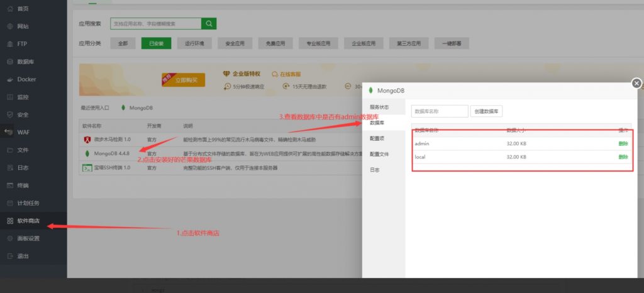
Task: Select the 已安装 category filter
Action: 156,43
